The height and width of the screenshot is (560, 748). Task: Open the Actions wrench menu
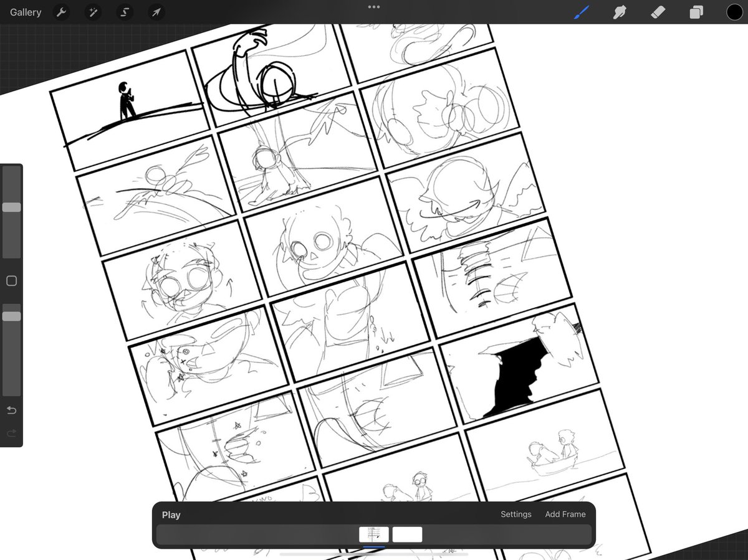[x=61, y=12]
